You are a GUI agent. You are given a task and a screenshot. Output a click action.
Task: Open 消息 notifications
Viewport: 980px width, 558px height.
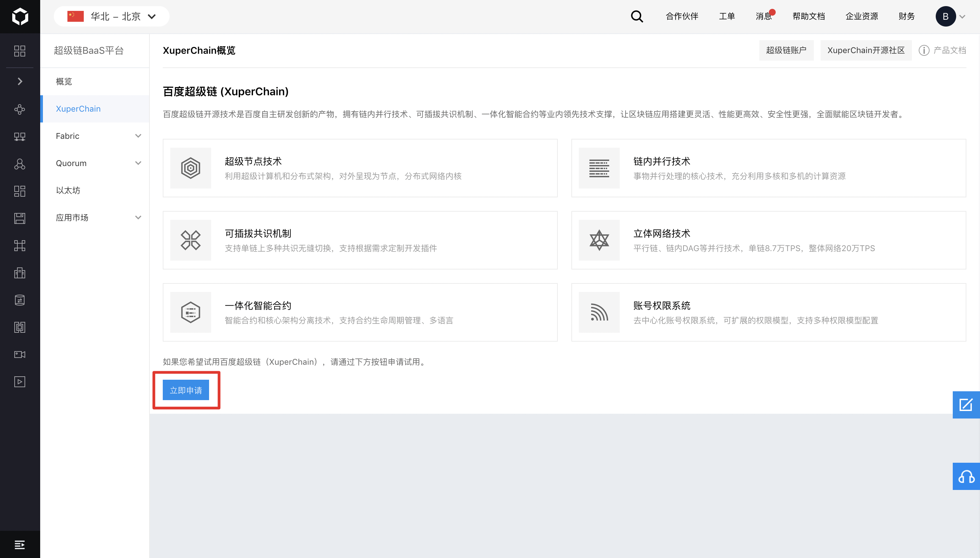tap(764, 16)
